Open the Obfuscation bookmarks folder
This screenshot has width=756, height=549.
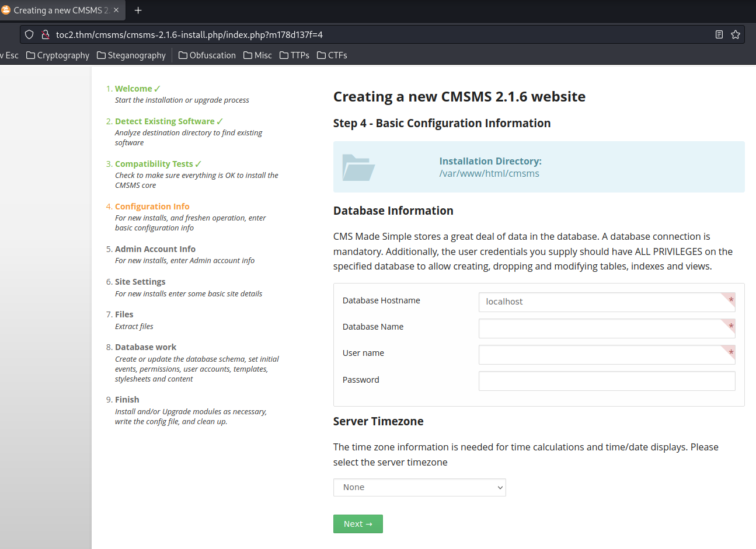(x=207, y=55)
